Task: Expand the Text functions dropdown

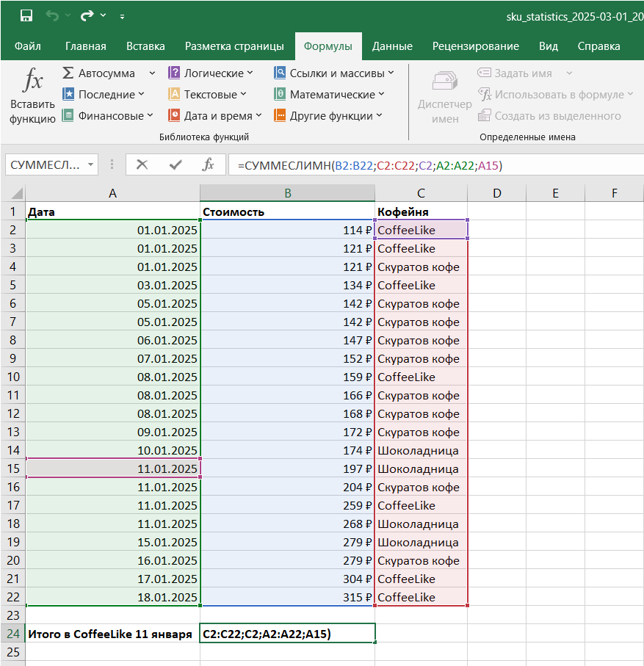Action: pyautogui.click(x=244, y=94)
